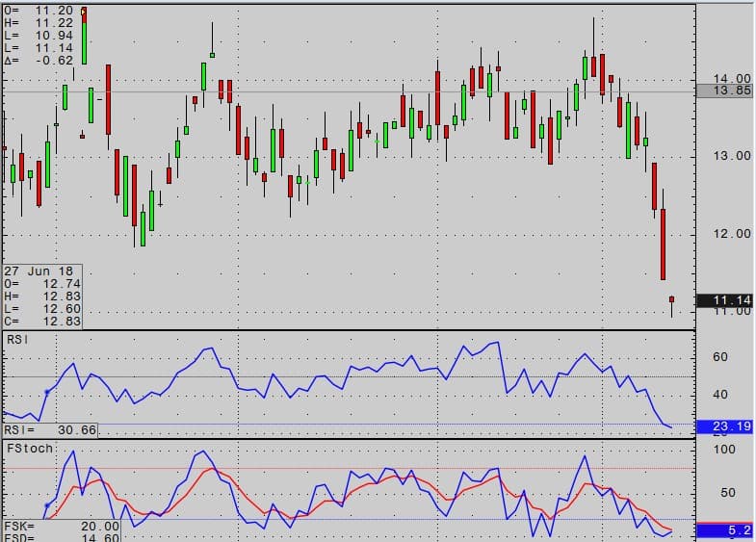Click the FSD= 14.60 readout
Image resolution: width=756 pixels, height=542 pixels.
[x=62, y=537]
